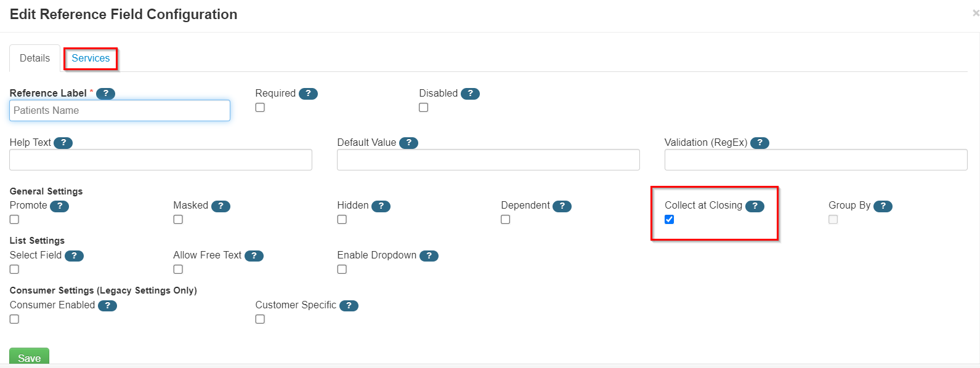Open the Hidden help icon
Screen dimensions: 980x368
[x=382, y=206]
